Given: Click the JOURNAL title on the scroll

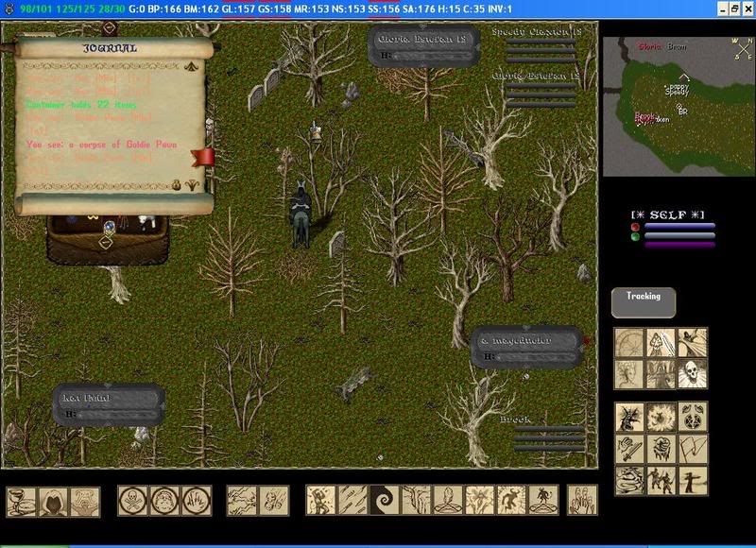Looking at the screenshot, I should coord(110,48).
